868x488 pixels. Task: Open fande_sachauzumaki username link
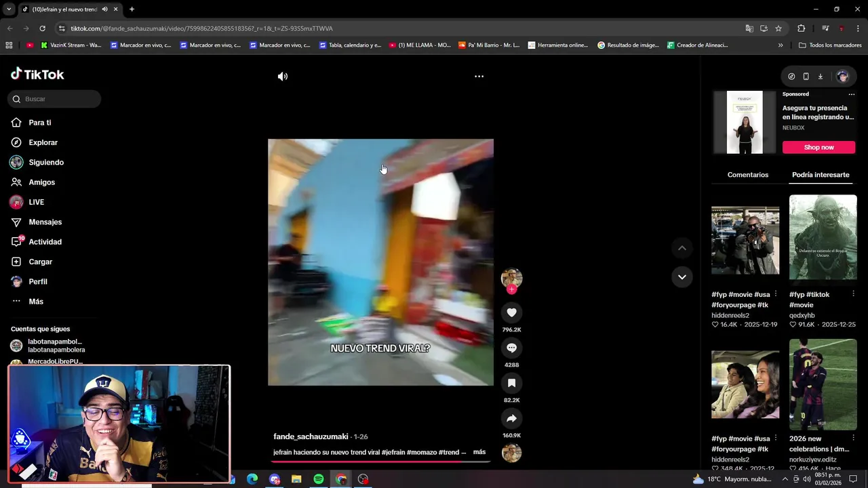coord(311,436)
